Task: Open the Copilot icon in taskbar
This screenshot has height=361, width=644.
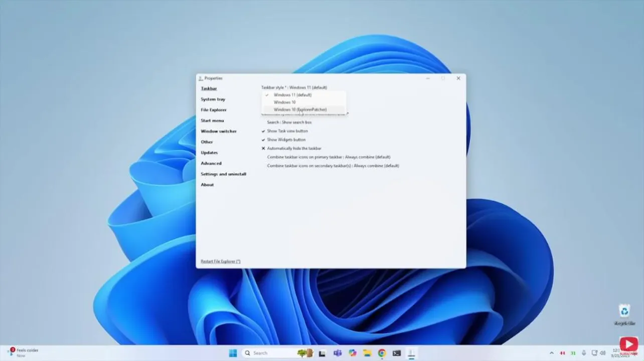Action: [353, 353]
